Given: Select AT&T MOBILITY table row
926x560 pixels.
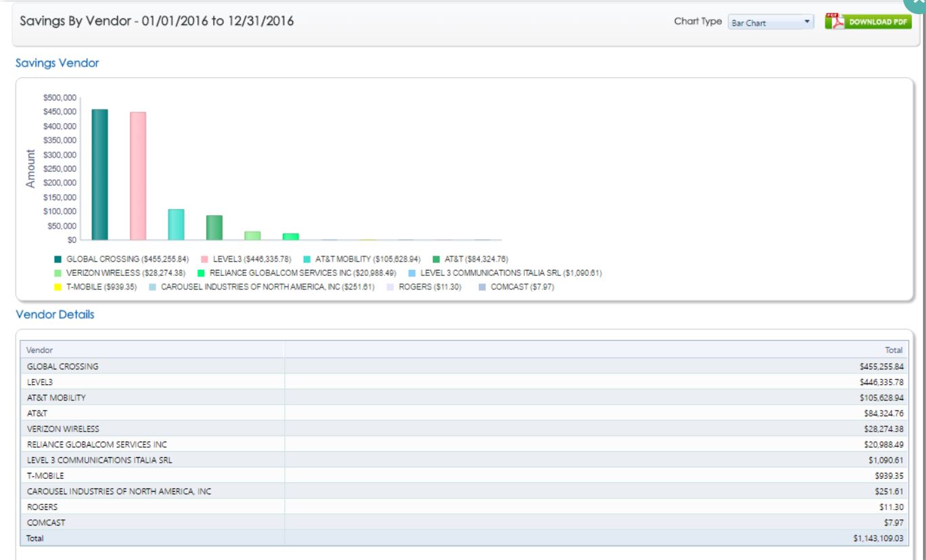Looking at the screenshot, I should [x=463, y=397].
